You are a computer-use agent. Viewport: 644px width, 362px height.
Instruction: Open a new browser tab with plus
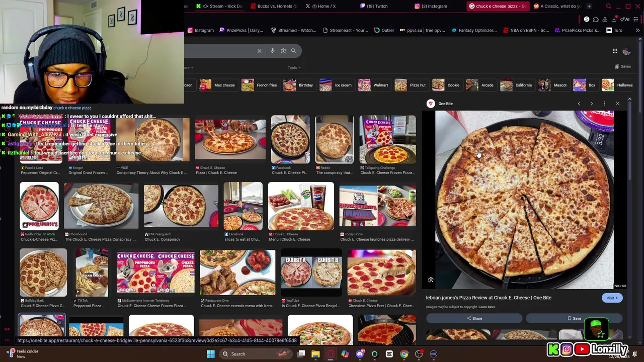(589, 6)
